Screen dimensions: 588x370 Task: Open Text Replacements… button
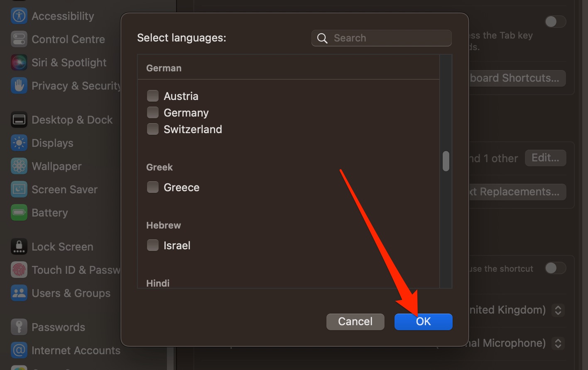[517, 192]
